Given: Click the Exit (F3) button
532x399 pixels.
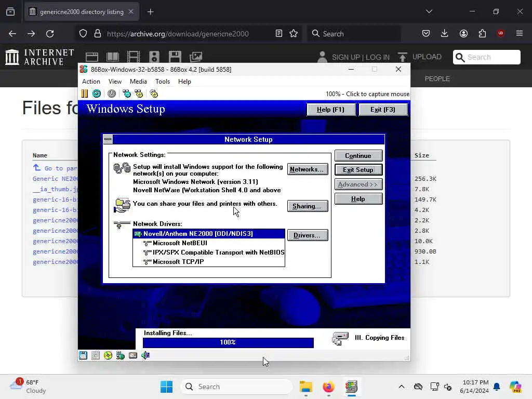Looking at the screenshot, I should (x=383, y=110).
